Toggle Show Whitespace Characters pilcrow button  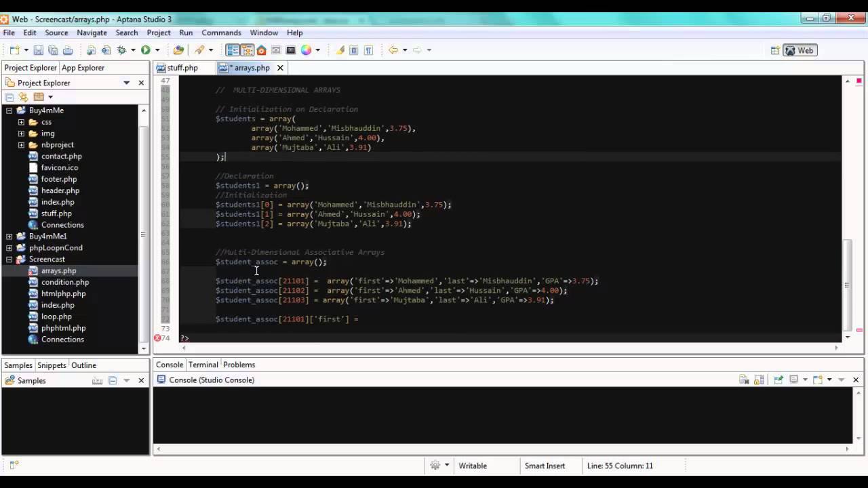368,50
